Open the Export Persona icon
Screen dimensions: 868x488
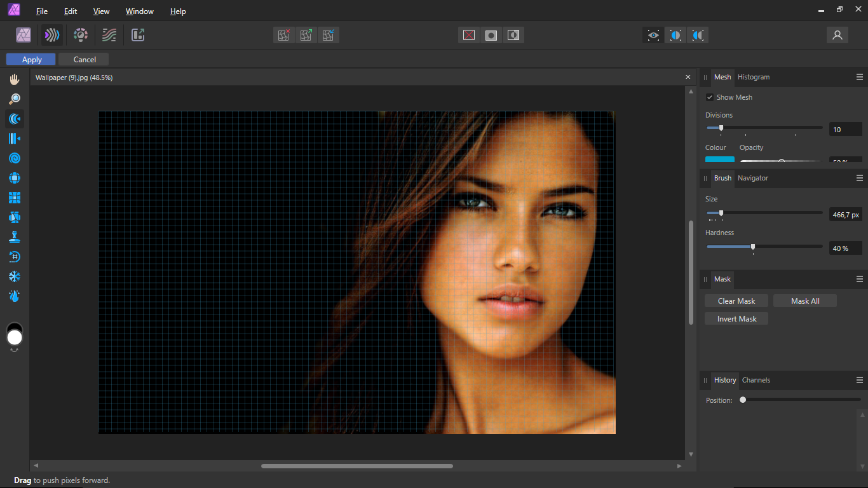(x=138, y=35)
